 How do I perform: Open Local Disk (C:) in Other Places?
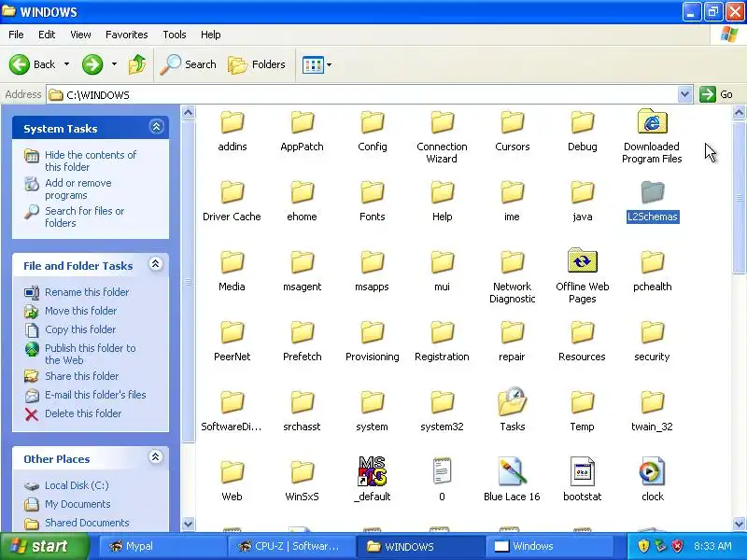click(x=77, y=484)
